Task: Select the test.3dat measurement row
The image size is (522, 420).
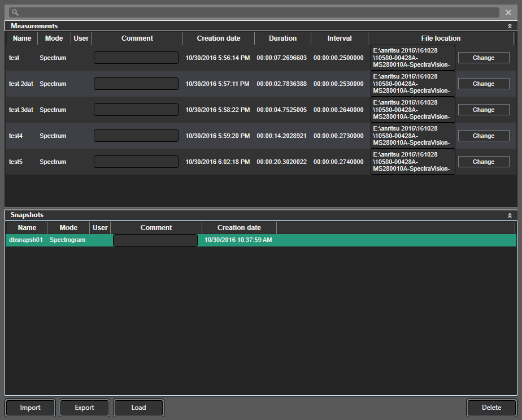Action: (x=53, y=110)
